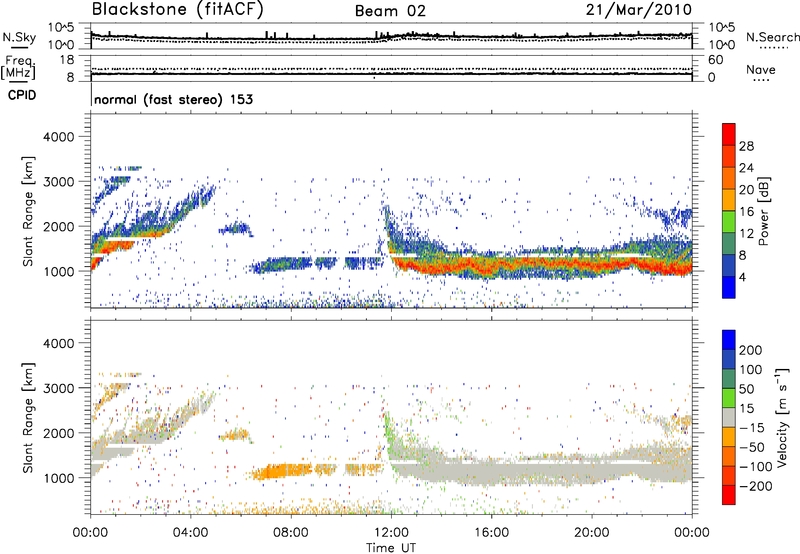
Task: Click the 2000 tick on velocity panel
Action: 58,433
